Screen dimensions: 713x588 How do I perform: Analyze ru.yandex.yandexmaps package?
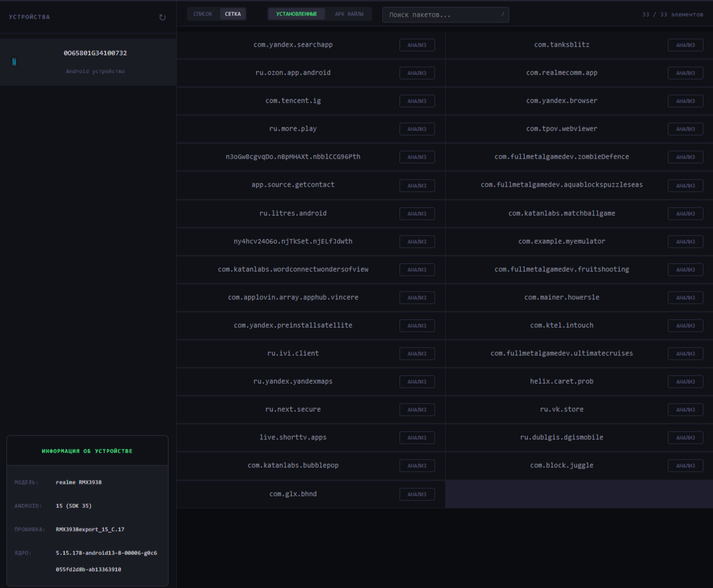[417, 381]
